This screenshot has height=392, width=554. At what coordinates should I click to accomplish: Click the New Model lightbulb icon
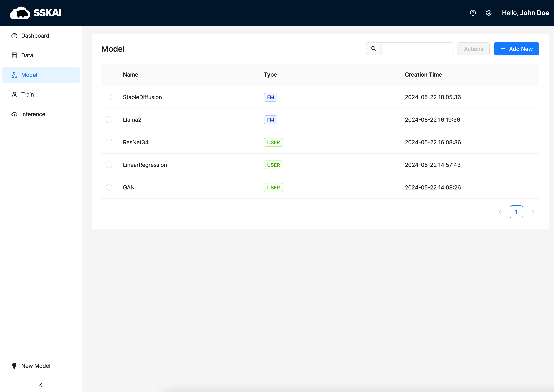tap(14, 366)
